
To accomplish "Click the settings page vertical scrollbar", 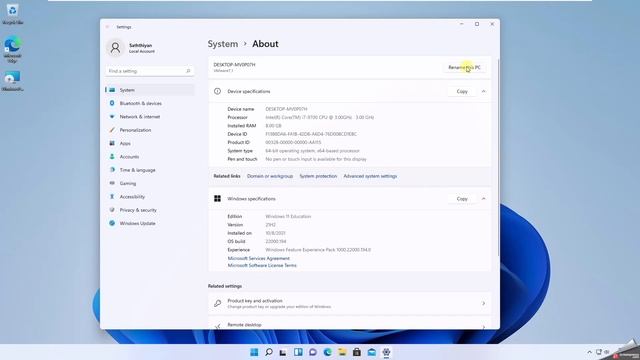I will tap(498, 157).
